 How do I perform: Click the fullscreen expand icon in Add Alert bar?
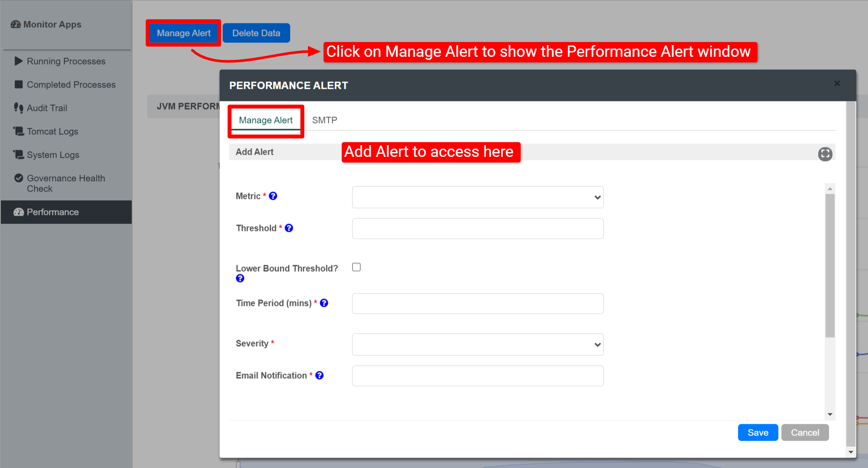[825, 154]
